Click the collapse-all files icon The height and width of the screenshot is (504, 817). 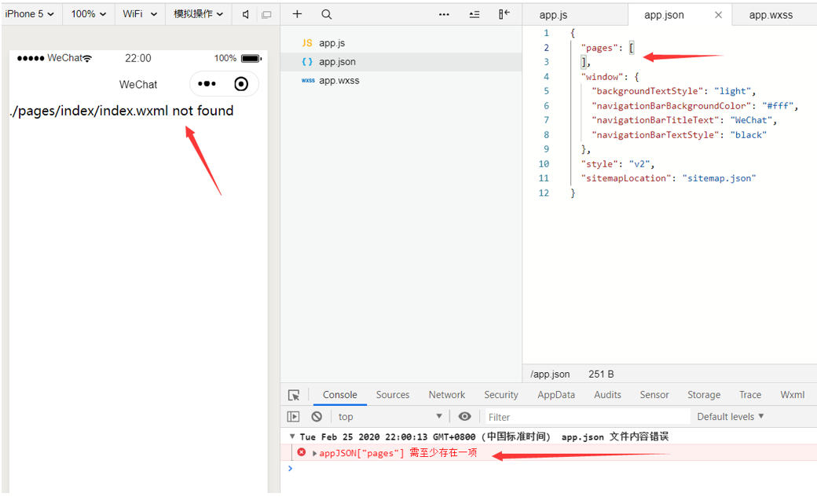point(474,15)
